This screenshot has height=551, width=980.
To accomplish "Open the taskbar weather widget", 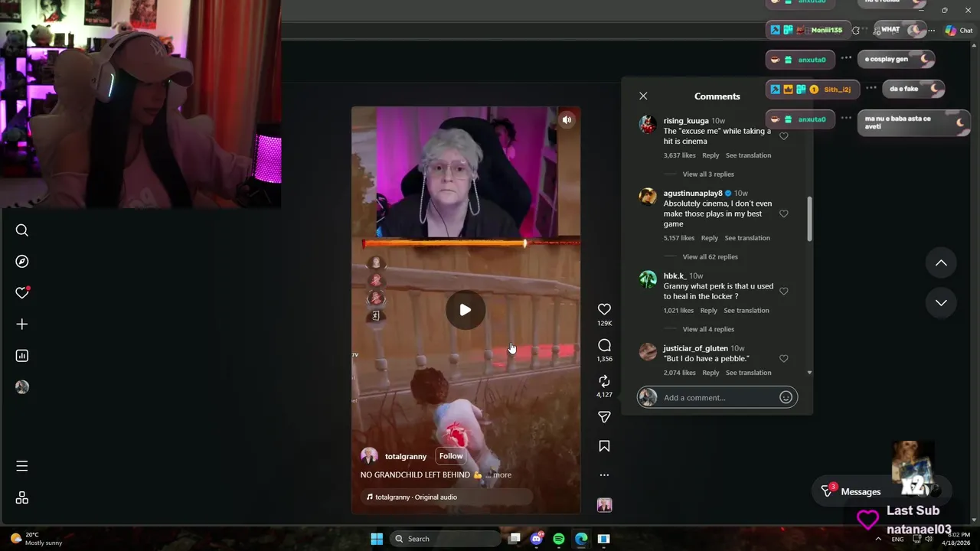I will 36,539.
